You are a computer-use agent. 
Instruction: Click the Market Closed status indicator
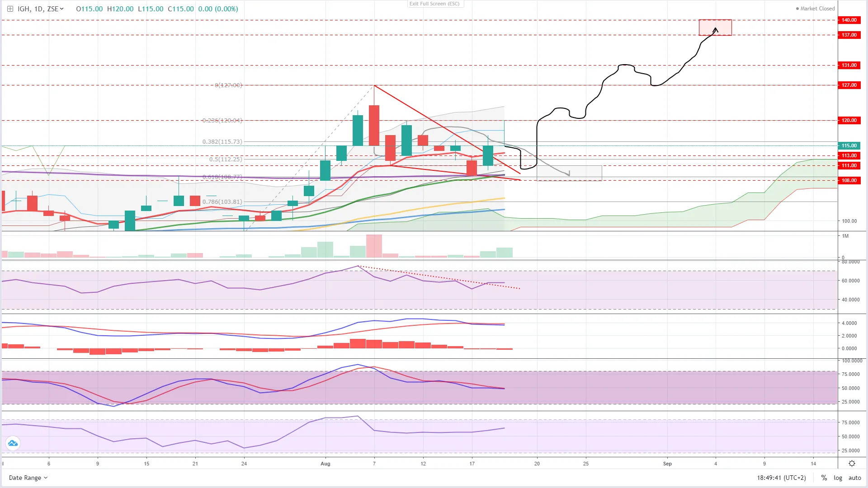tap(816, 9)
